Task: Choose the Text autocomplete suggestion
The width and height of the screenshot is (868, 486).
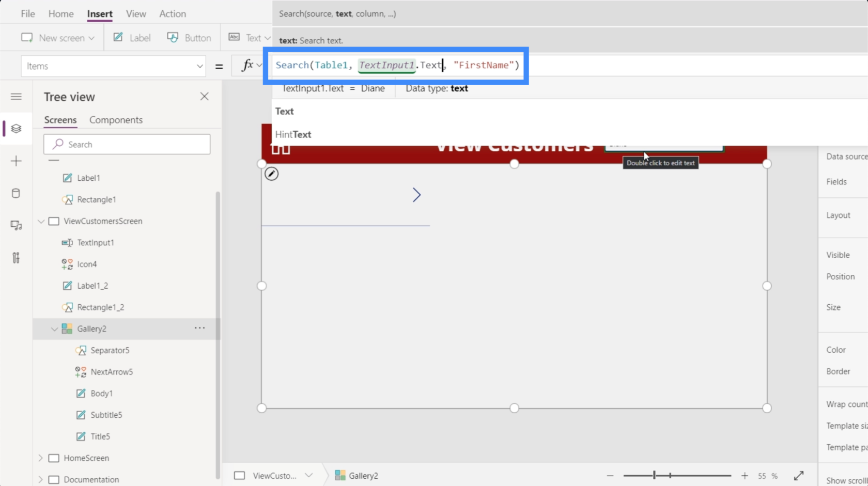Action: pyautogui.click(x=285, y=111)
